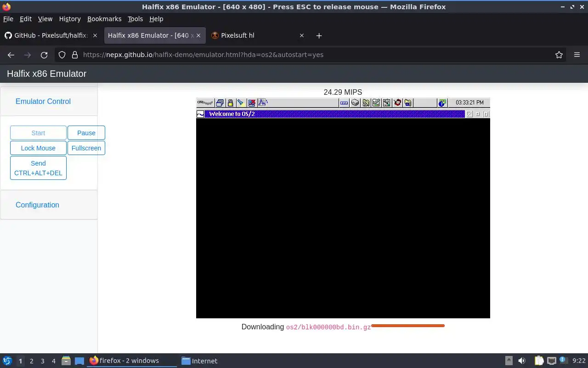588x368 pixels.
Task: Click the tracking protection shield icon
Action: pos(62,55)
